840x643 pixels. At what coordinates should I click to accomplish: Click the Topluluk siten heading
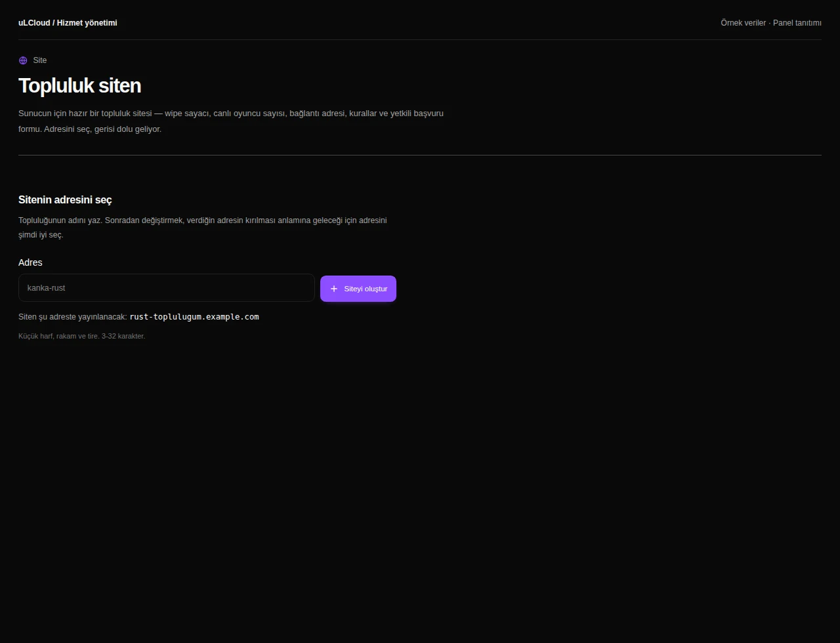79,86
